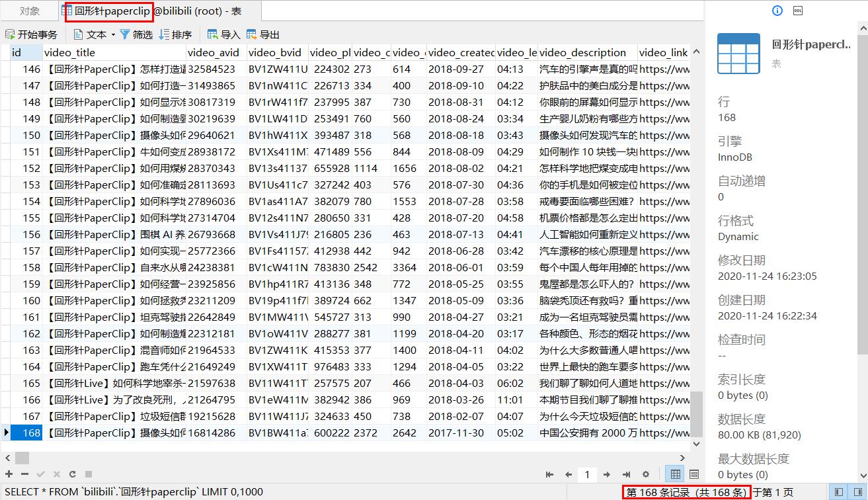
Task: Open the DDL panel icon
Action: (797, 10)
